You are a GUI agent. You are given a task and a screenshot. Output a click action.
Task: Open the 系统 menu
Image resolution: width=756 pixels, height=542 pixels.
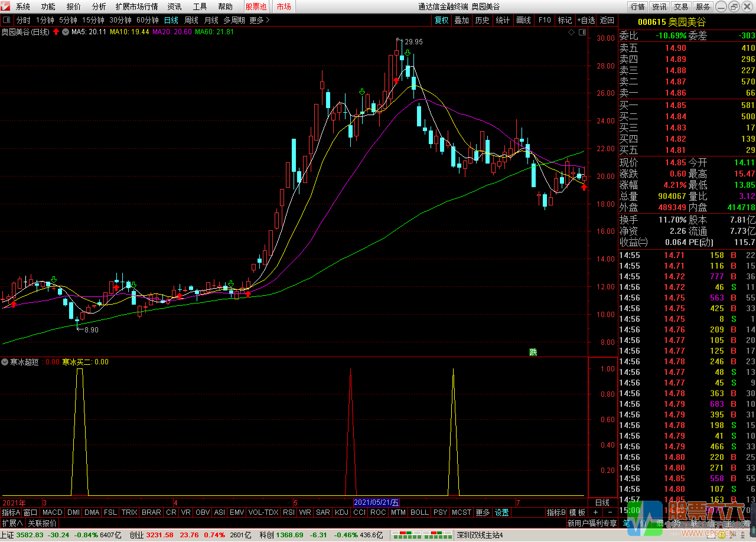coord(23,6)
